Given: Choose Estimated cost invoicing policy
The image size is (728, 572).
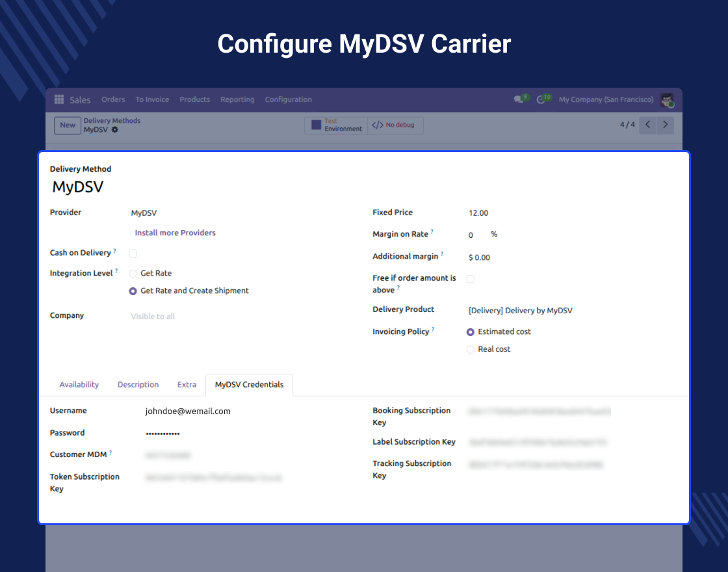Looking at the screenshot, I should point(471,332).
